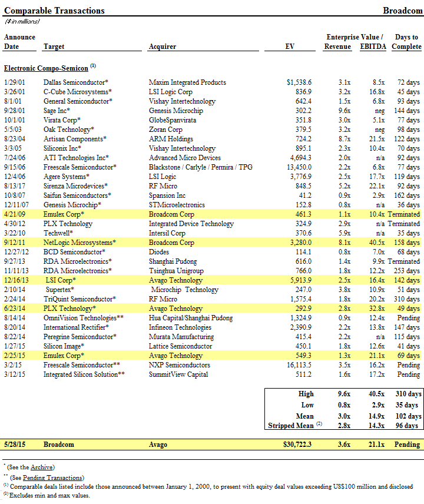Select the Low 0.8x revenue value
424x504 pixels.
[x=344, y=405]
